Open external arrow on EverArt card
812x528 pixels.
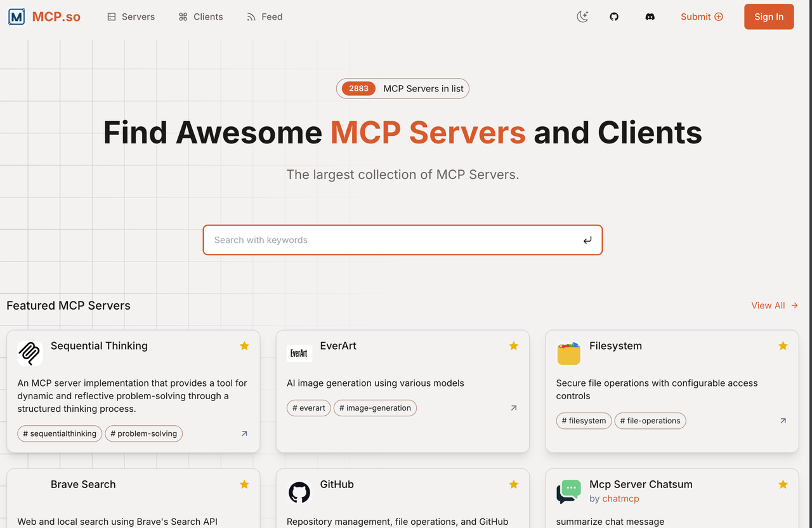tap(514, 408)
